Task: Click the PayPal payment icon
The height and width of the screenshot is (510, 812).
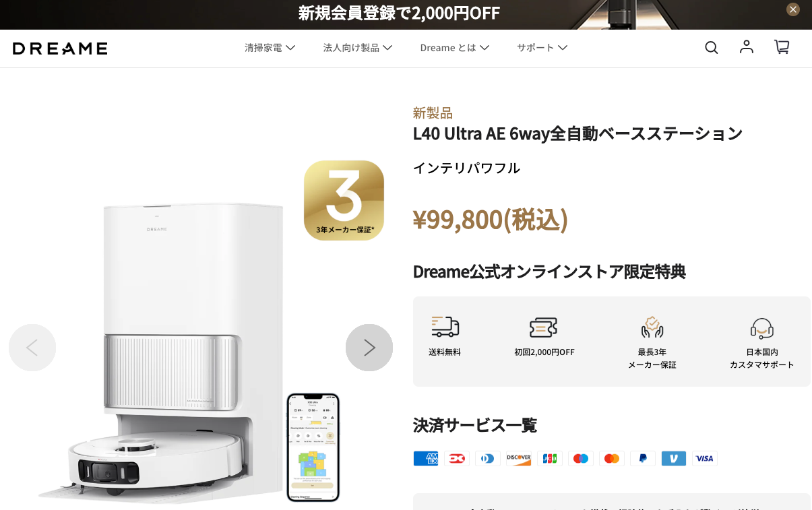Action: pos(643,459)
